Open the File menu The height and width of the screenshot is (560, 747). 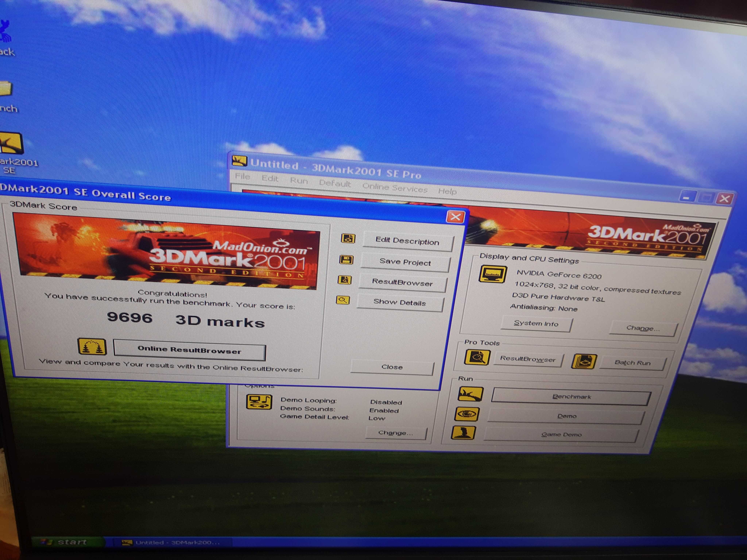point(243,176)
